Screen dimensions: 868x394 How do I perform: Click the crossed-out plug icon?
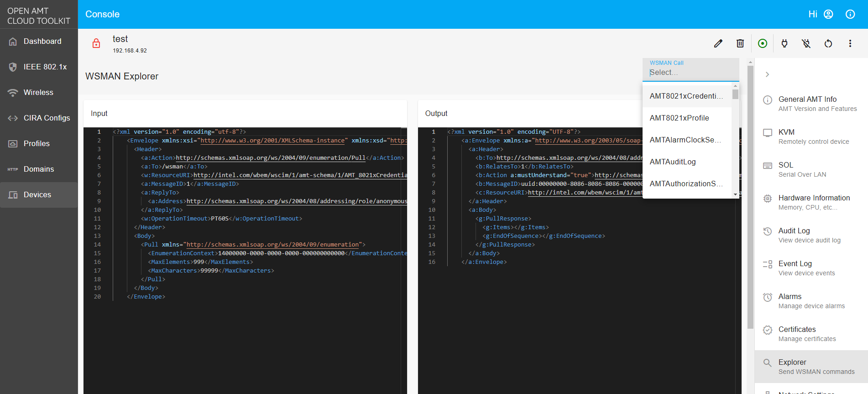coord(806,43)
